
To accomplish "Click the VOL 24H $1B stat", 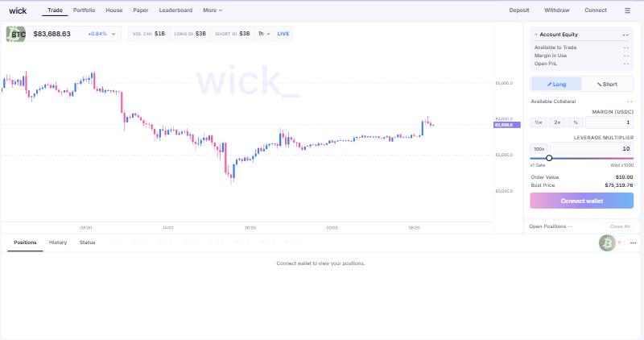I will coord(149,34).
